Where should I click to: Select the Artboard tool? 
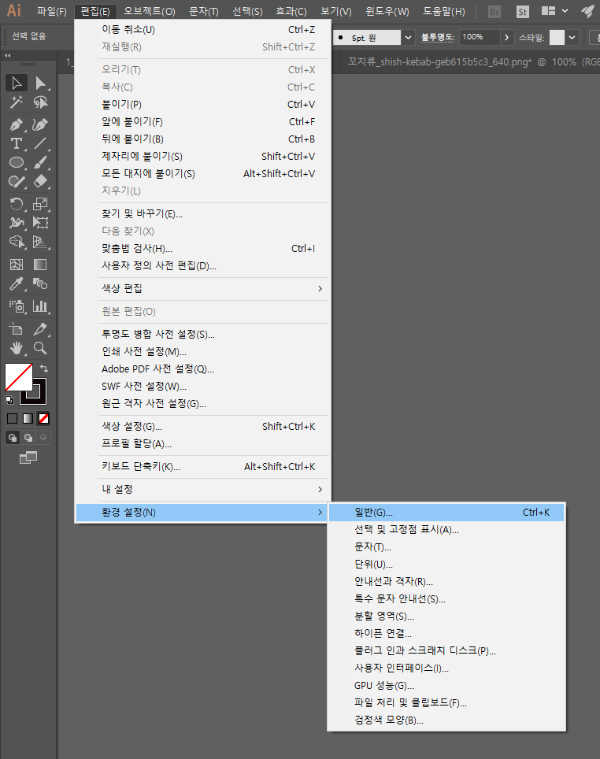pos(16,329)
